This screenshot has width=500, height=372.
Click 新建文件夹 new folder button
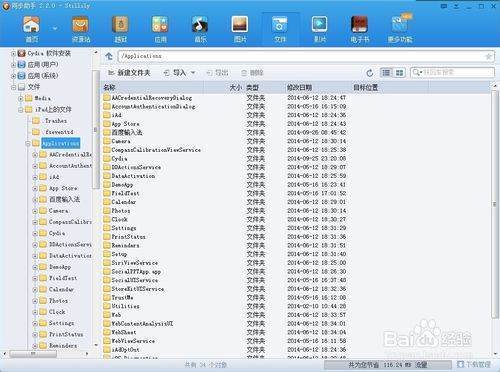[x=129, y=73]
